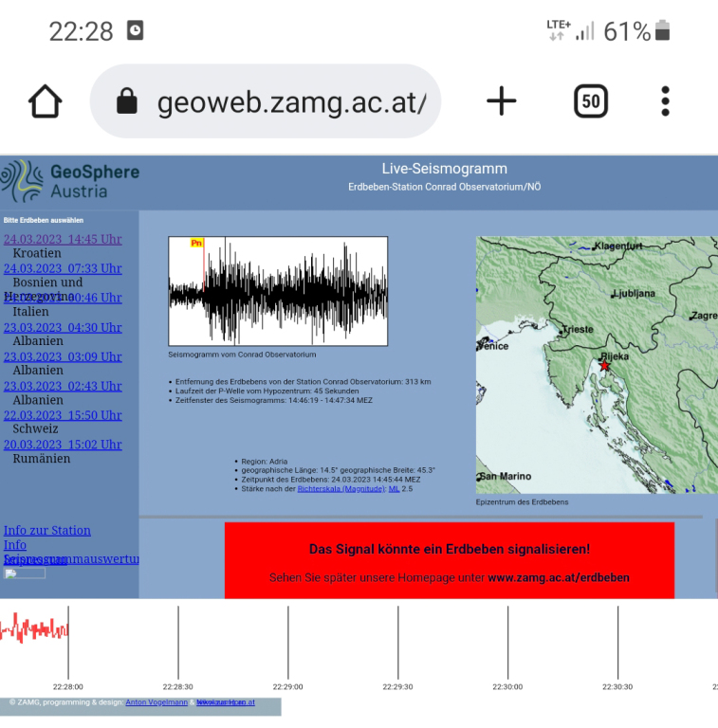Click the yellow Pn phase marker
Viewport: 718px width, 728px height.
(x=196, y=244)
